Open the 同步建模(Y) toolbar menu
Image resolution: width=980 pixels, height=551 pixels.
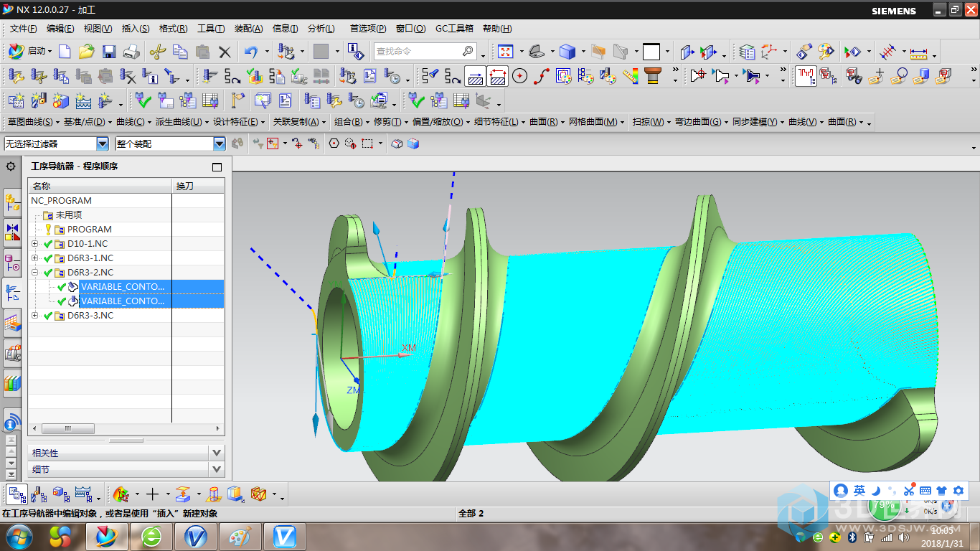[758, 122]
